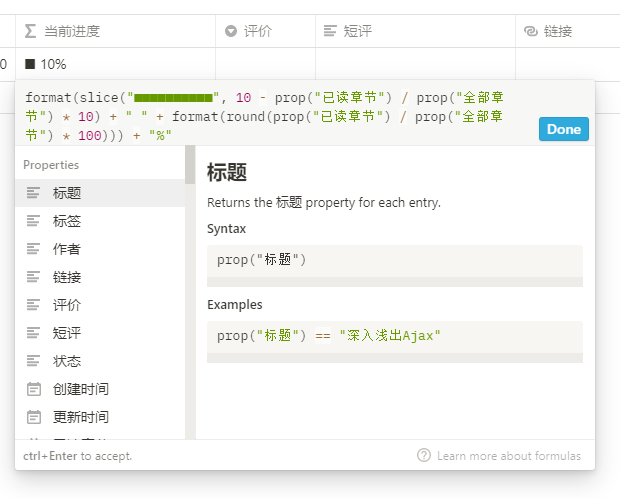Choose the 评价 property from list
This screenshot has width=620, height=499.
(x=67, y=305)
